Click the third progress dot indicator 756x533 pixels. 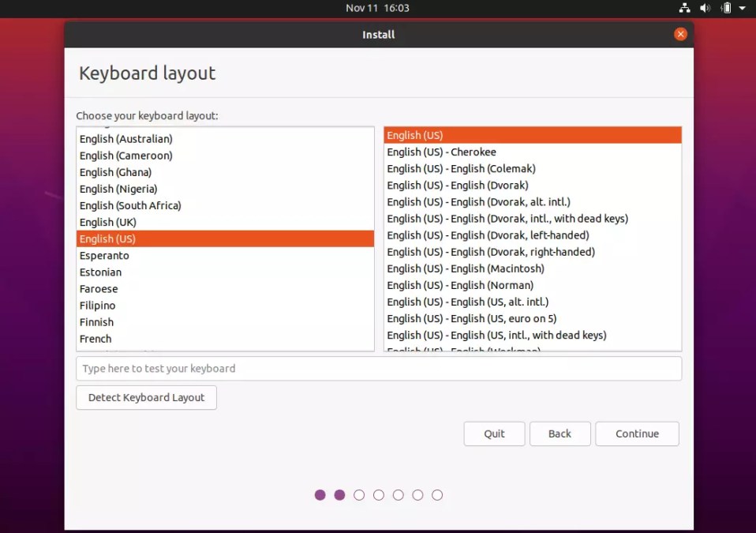point(359,495)
